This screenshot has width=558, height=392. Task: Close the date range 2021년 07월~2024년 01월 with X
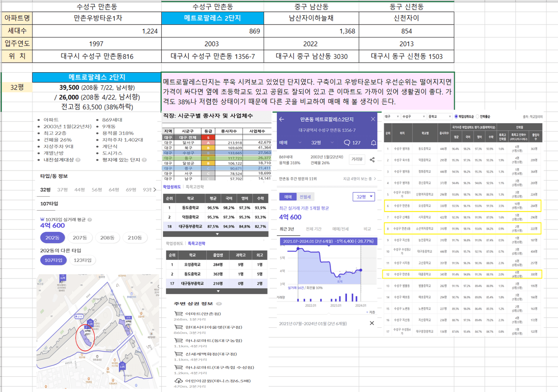tap(372, 323)
